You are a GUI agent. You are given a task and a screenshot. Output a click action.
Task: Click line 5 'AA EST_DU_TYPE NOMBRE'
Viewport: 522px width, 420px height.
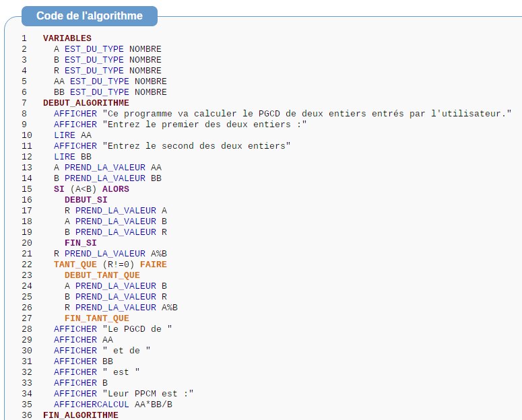tap(110, 81)
